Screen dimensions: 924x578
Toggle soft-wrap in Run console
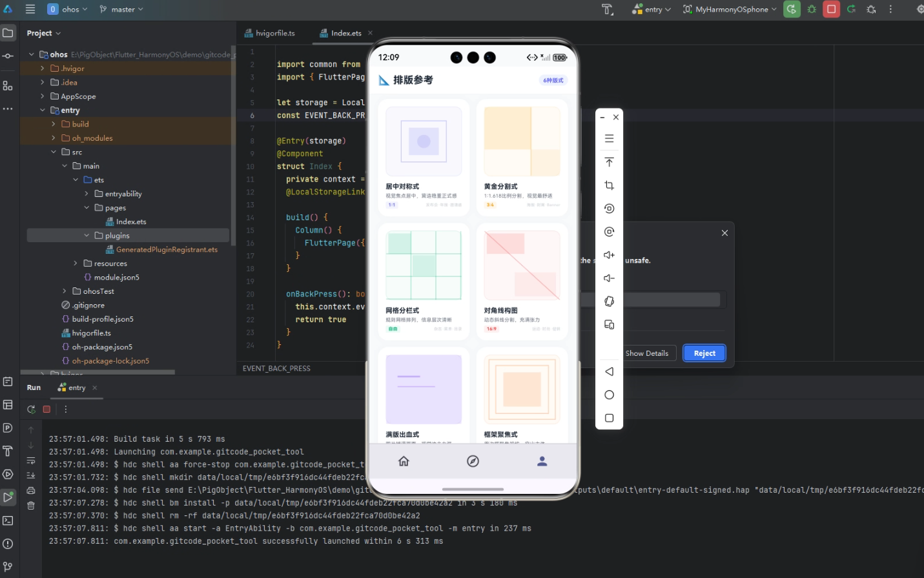31,460
